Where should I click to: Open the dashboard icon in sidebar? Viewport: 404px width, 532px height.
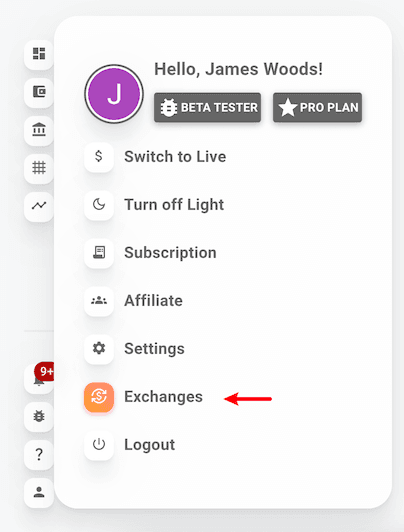point(39,54)
